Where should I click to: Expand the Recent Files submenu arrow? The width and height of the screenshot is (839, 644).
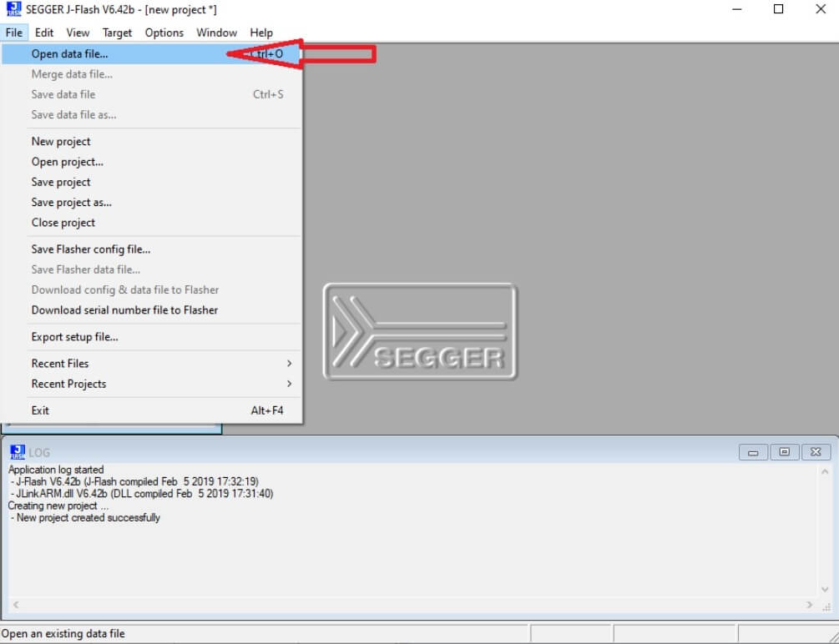pyautogui.click(x=289, y=364)
